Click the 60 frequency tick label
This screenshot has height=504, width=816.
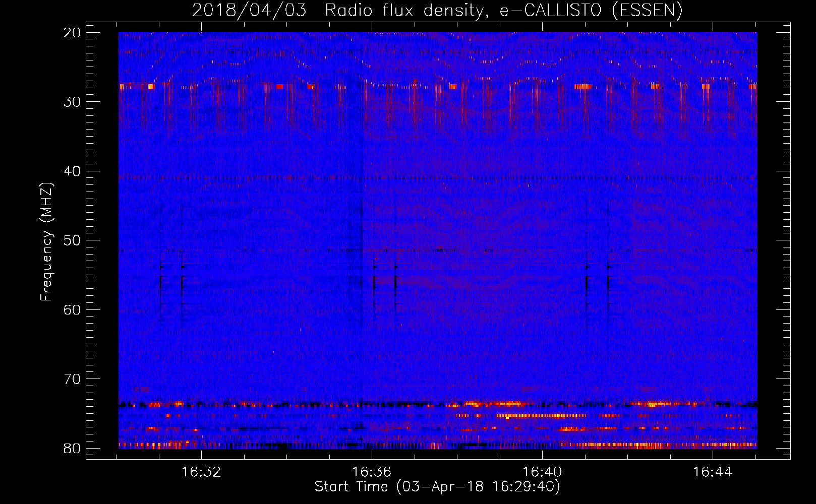(72, 310)
